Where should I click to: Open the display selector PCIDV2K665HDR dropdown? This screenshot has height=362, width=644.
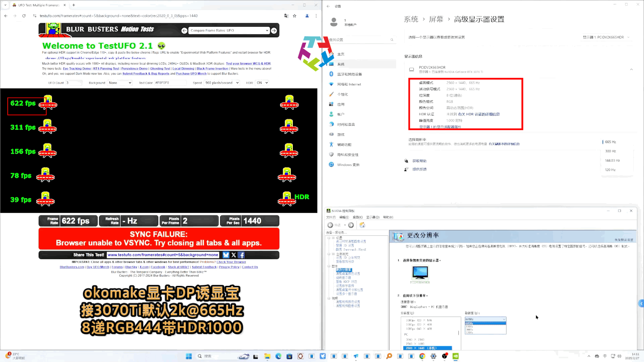606,37
